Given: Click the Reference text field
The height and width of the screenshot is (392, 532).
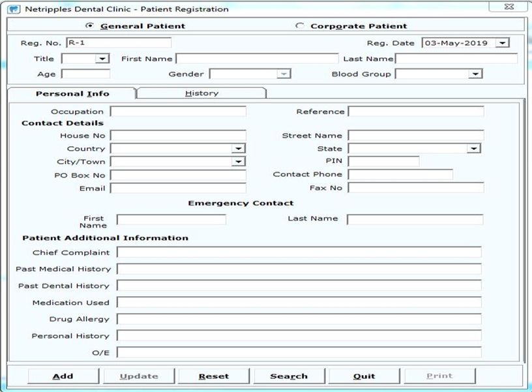Looking at the screenshot, I should [416, 112].
